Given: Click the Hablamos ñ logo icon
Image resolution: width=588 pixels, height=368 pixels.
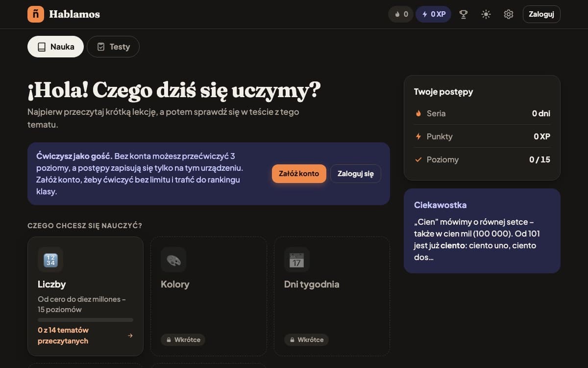Looking at the screenshot, I should coord(36,14).
